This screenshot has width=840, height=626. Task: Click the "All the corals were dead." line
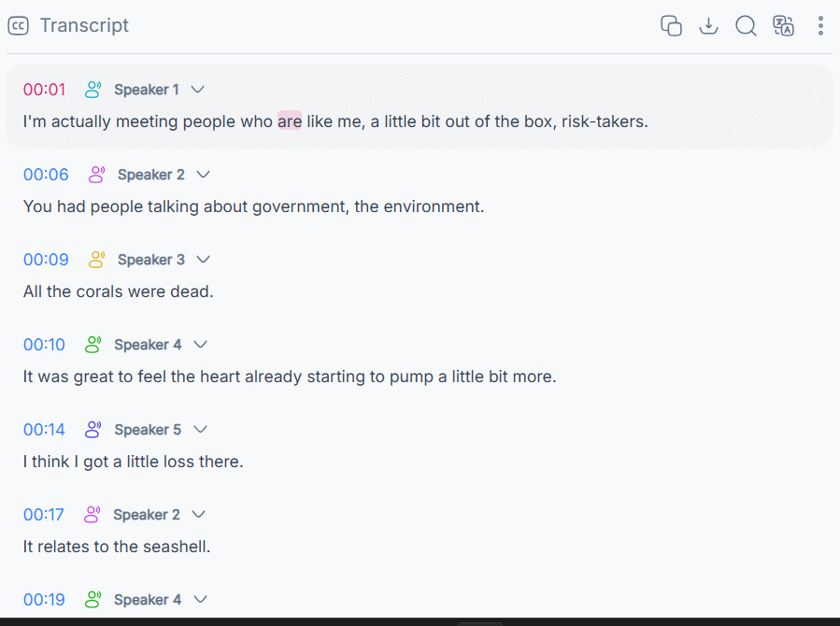[119, 292]
